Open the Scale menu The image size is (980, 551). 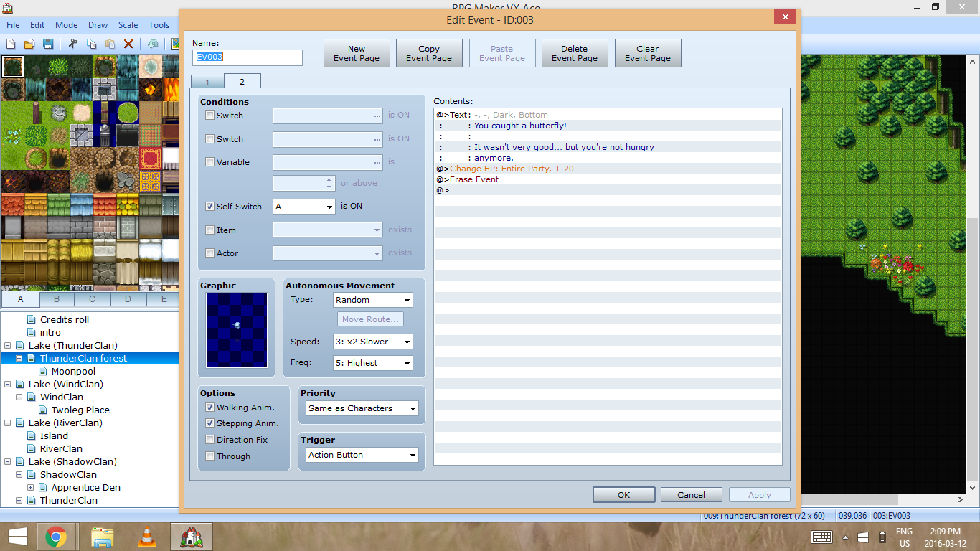pos(128,24)
